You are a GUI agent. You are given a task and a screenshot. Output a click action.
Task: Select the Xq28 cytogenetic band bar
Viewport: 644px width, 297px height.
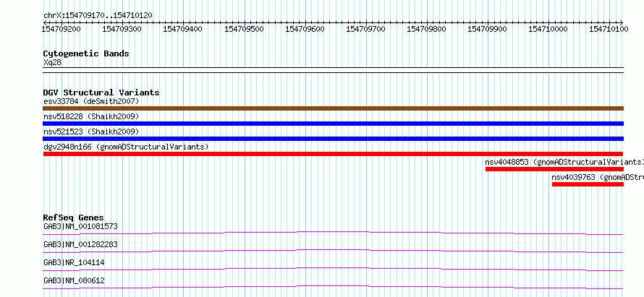(x=333, y=70)
